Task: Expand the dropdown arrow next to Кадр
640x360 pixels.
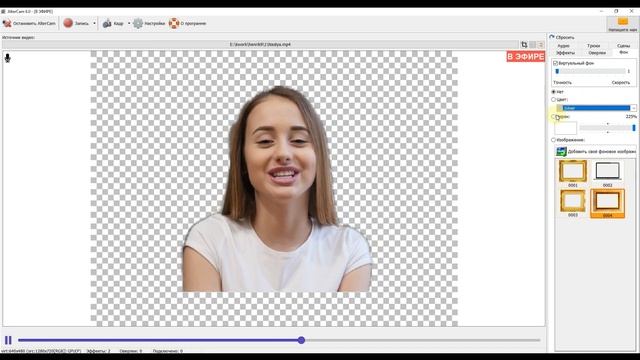Action: click(x=129, y=23)
